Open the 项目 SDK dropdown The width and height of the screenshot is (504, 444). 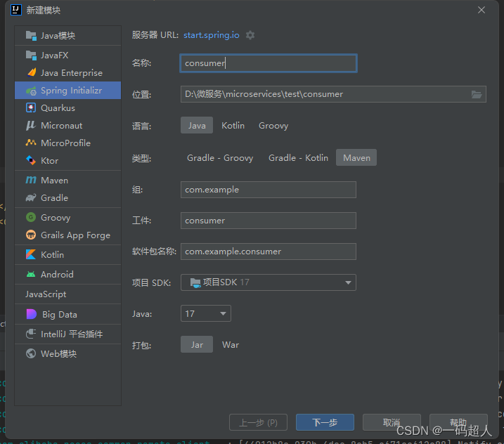pyautogui.click(x=269, y=282)
